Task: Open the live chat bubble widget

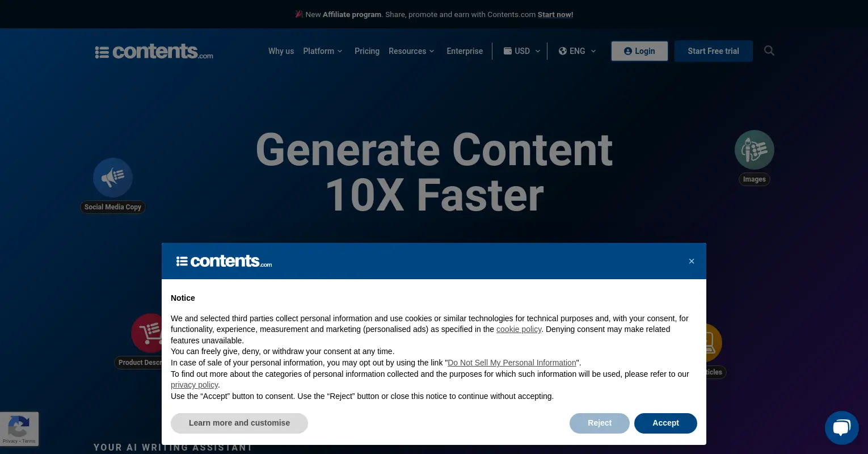Action: tap(841, 428)
